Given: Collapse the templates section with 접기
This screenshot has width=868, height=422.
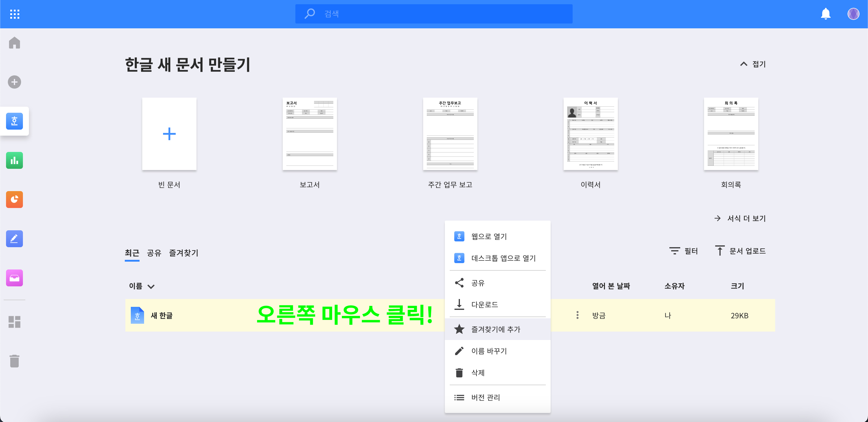Looking at the screenshot, I should [753, 64].
